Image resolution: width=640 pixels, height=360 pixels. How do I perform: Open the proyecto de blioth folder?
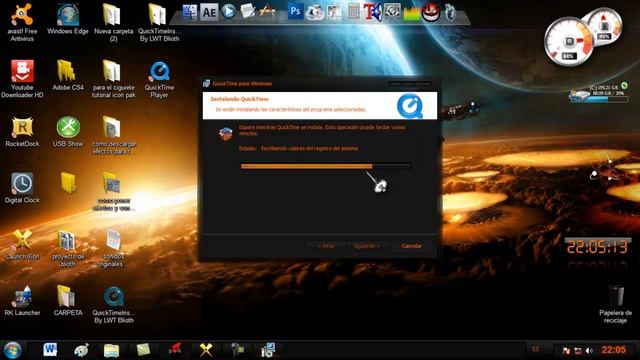68,248
